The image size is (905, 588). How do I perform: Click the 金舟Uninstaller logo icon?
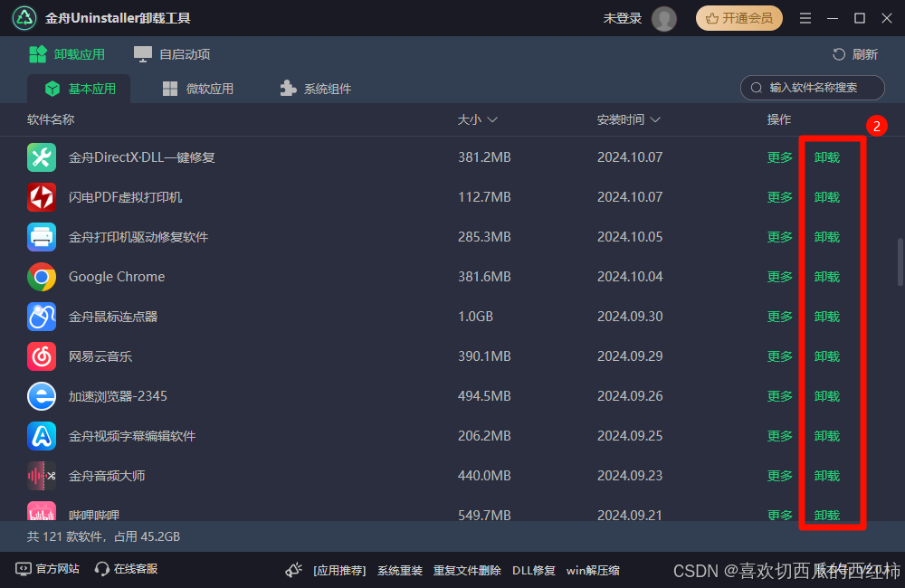pyautogui.click(x=24, y=18)
